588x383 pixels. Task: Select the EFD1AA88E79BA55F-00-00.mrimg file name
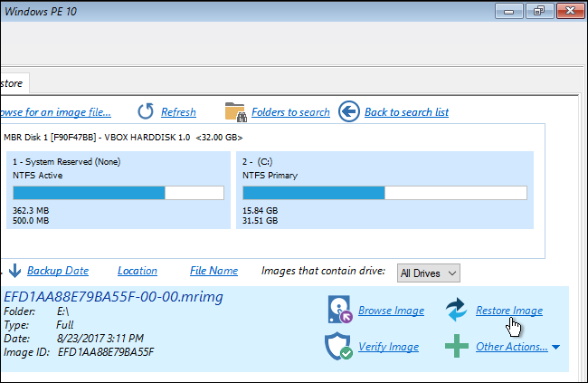pos(113,297)
